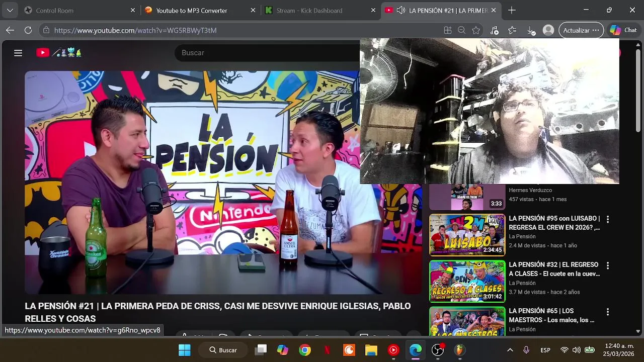Show browser downloads
Image resolution: width=644 pixels, height=362 pixels.
tap(531, 30)
